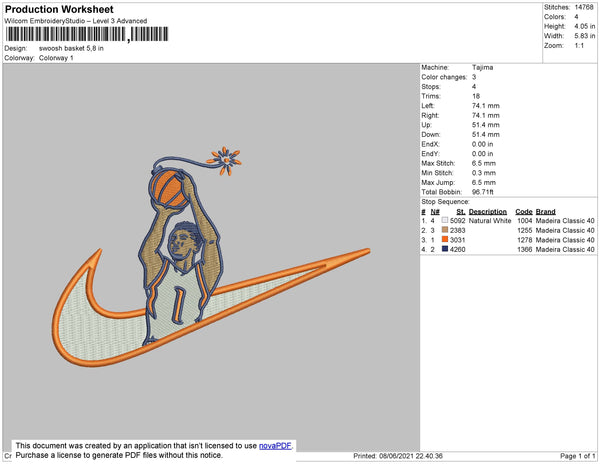Click design name 'swoosh basket 5,8 in'
Viewport: 600px width, 464px height.
click(71, 49)
